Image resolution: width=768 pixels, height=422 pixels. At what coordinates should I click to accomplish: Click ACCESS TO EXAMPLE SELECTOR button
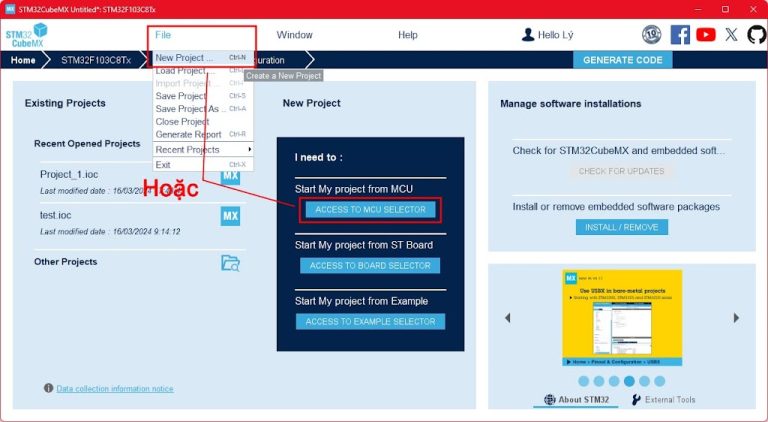coord(370,322)
